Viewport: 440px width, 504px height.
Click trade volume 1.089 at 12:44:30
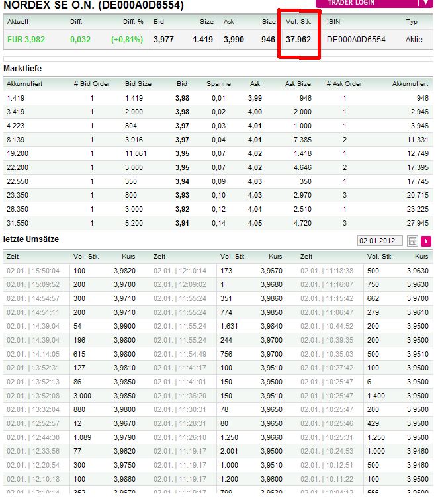(x=82, y=437)
